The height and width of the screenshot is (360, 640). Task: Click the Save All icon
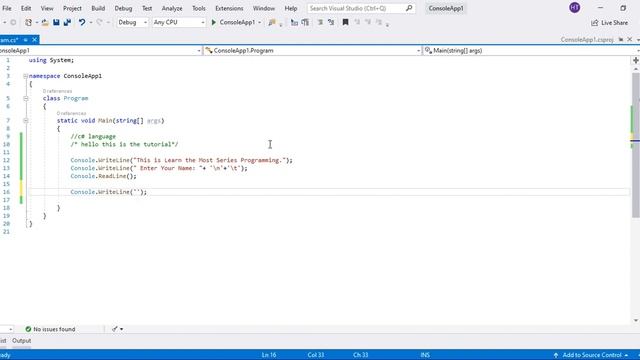(x=67, y=22)
